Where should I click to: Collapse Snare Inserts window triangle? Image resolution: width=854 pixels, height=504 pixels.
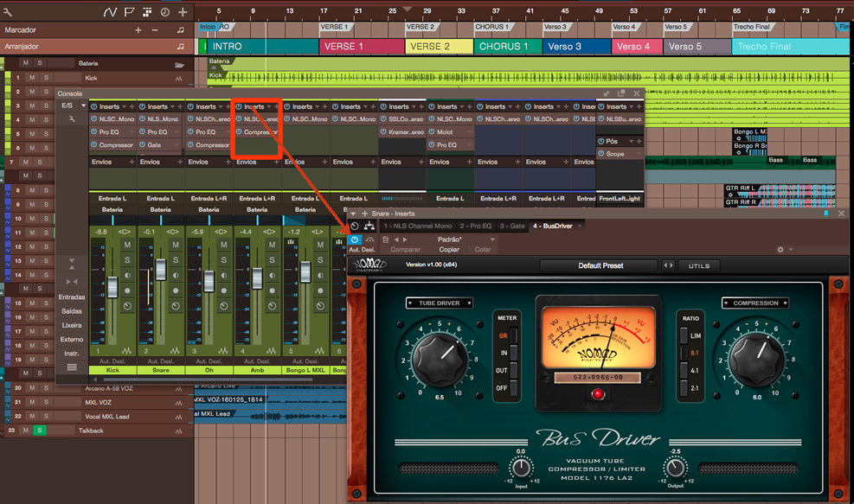[354, 214]
